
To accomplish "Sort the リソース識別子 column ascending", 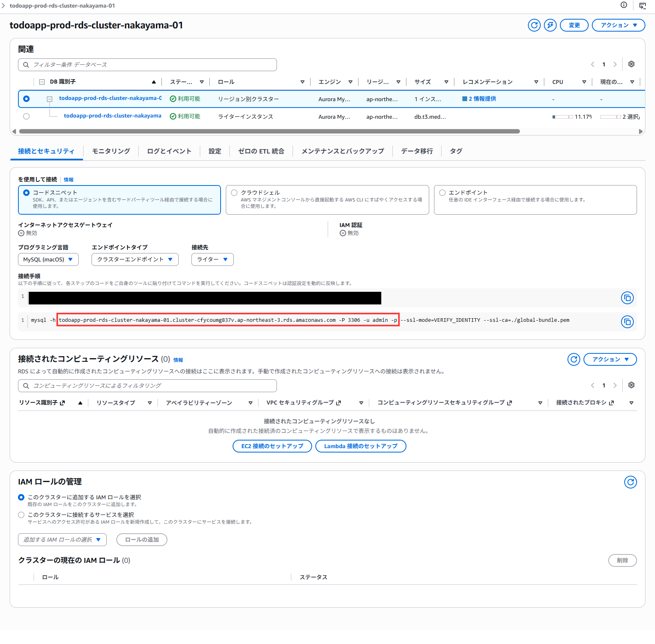I will pos(80,403).
